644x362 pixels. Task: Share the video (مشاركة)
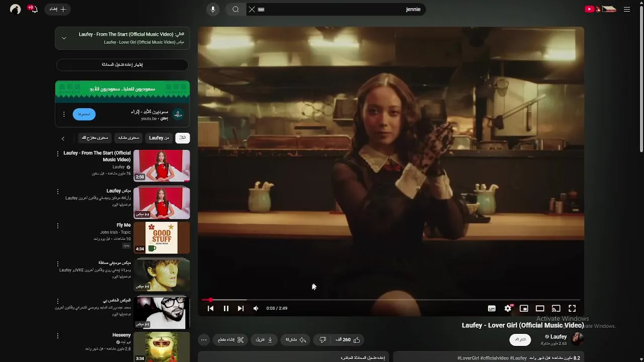(296, 340)
